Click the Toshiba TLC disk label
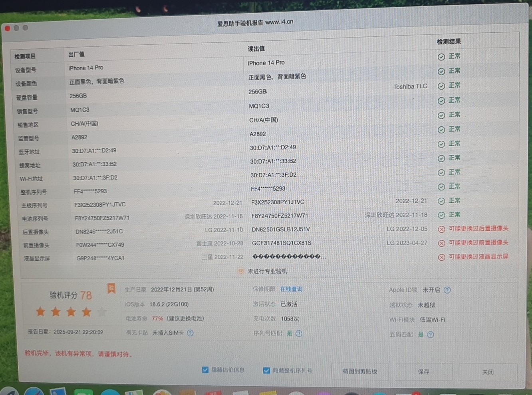 point(410,86)
